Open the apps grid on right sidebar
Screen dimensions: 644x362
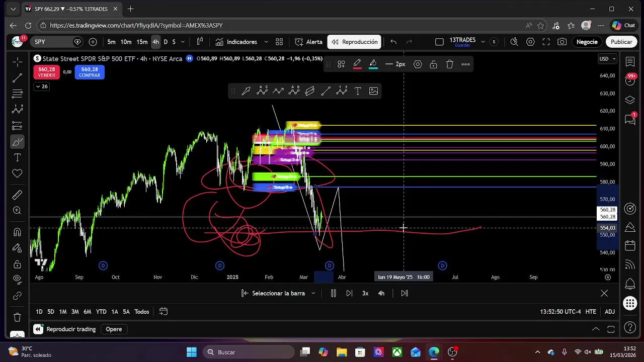630,303
